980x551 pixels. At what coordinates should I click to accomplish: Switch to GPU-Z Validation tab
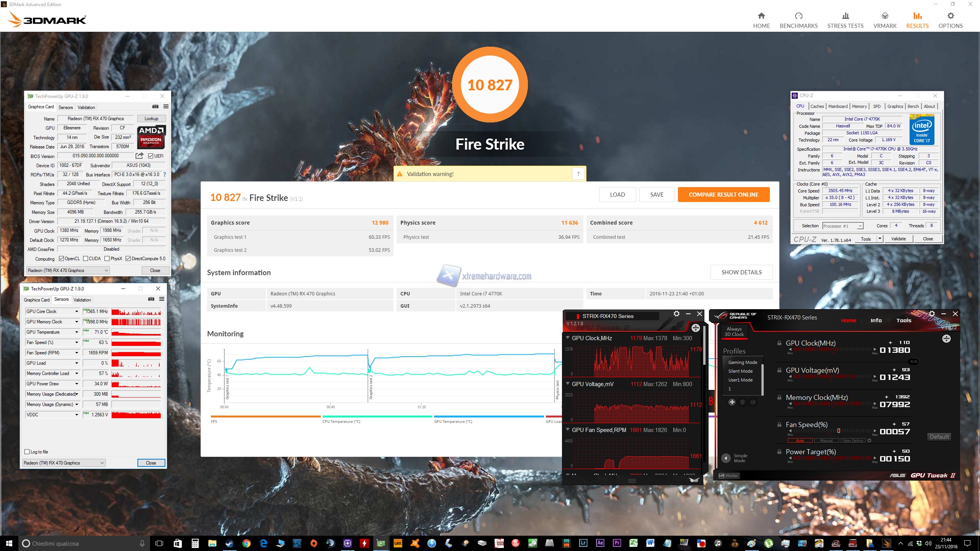(86, 108)
